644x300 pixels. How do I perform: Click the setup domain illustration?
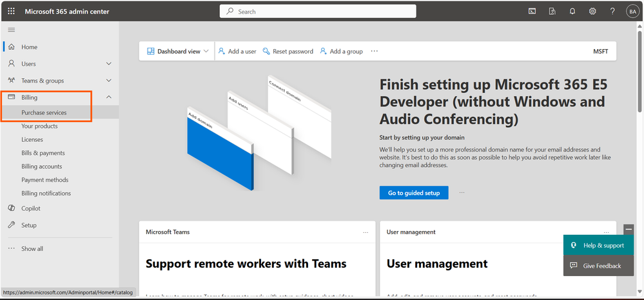[x=259, y=132]
